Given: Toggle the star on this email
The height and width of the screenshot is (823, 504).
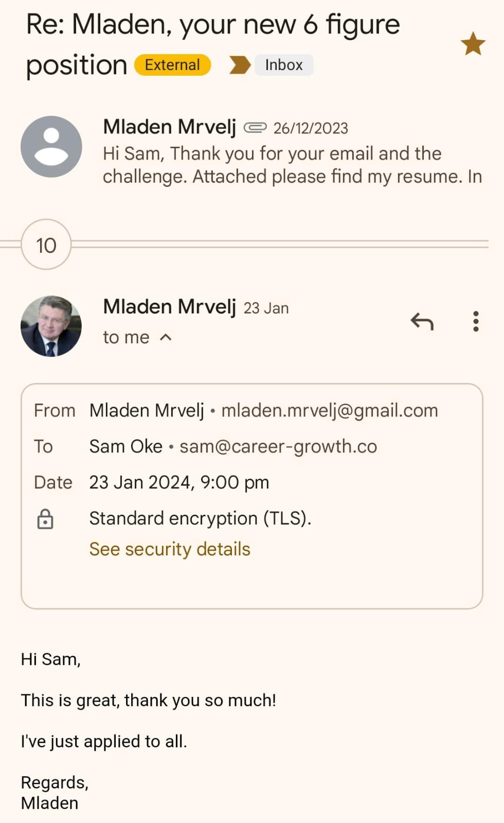Looking at the screenshot, I should tap(473, 44).
